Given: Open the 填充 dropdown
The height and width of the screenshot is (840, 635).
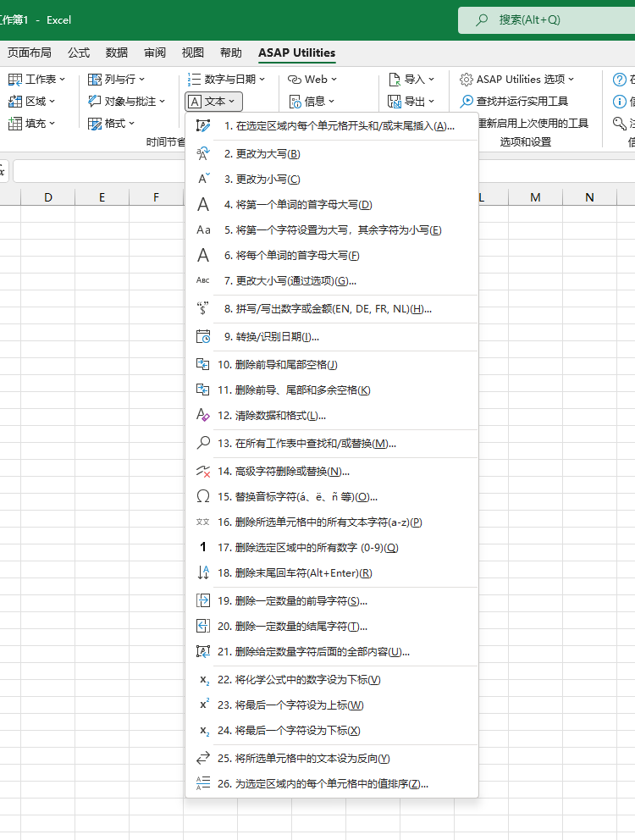Looking at the screenshot, I should (32, 124).
